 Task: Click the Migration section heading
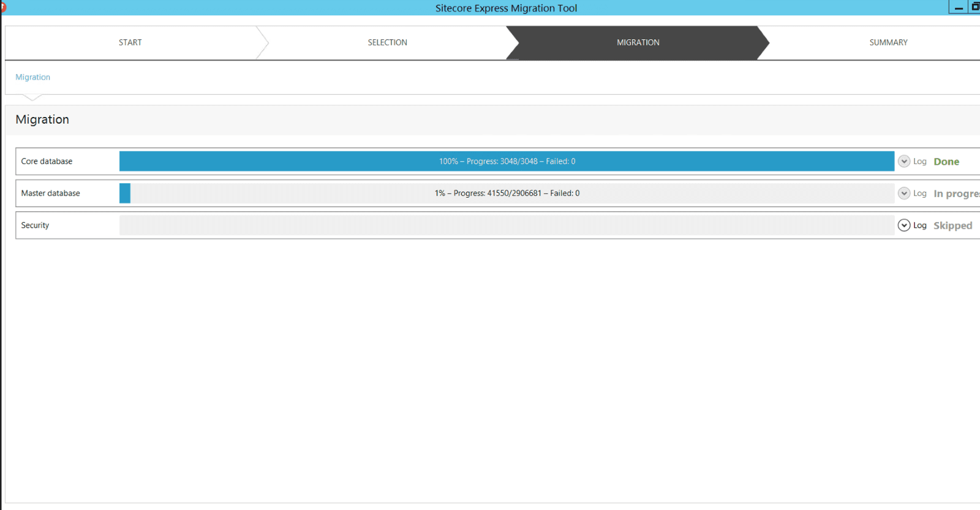click(42, 119)
